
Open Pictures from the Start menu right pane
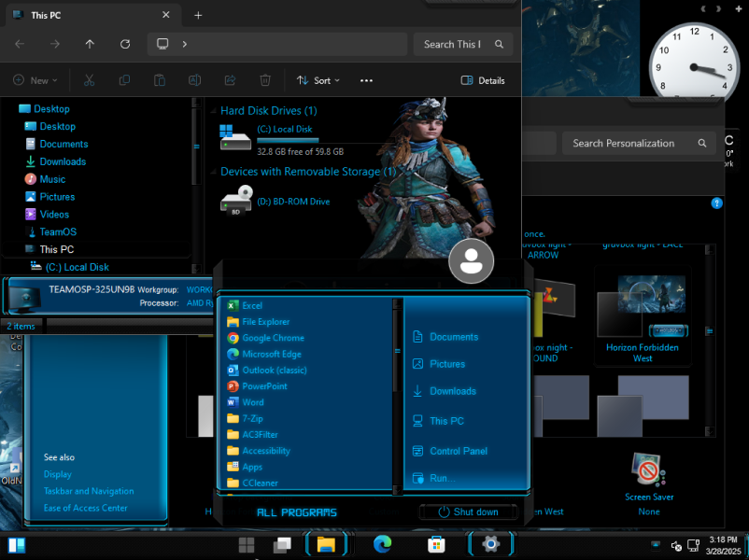click(x=439, y=364)
